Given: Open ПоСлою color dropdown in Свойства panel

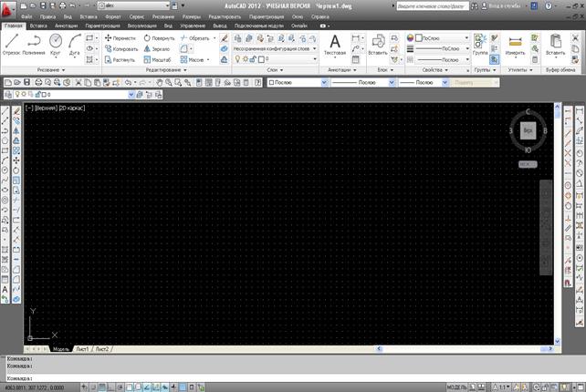Looking at the screenshot, I should [442, 38].
